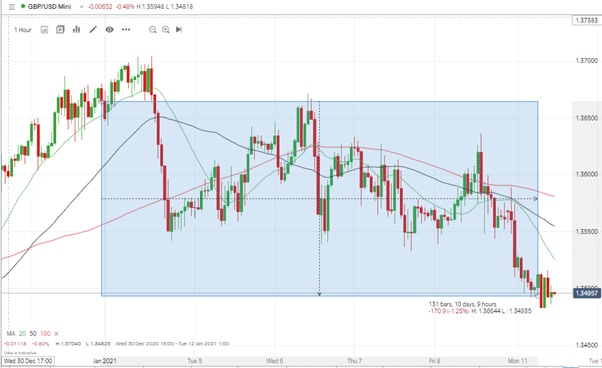This screenshot has height=368, width=602.
Task: Click the Mon 11 date on time axis
Action: [518, 361]
